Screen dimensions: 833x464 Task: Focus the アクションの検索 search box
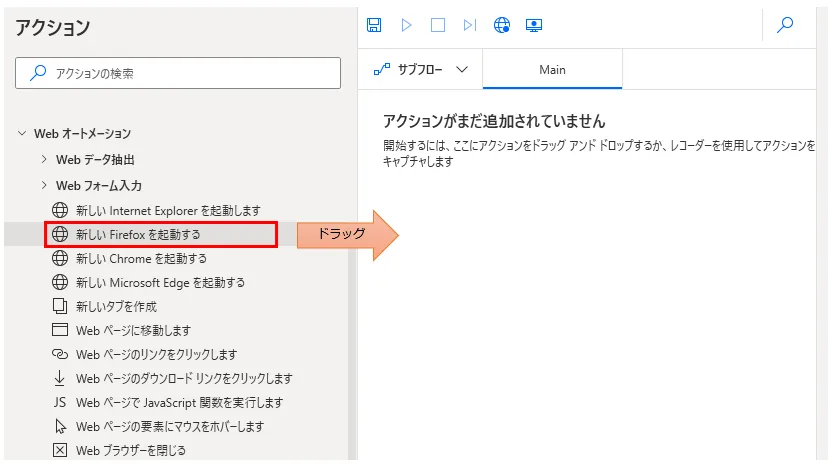tap(178, 73)
